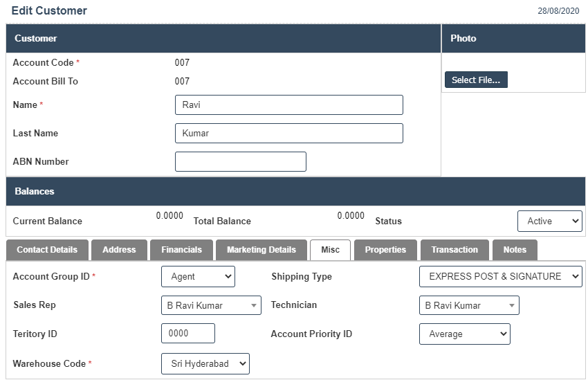Switch to the Notes tab
The image size is (588, 380).
coord(515,250)
